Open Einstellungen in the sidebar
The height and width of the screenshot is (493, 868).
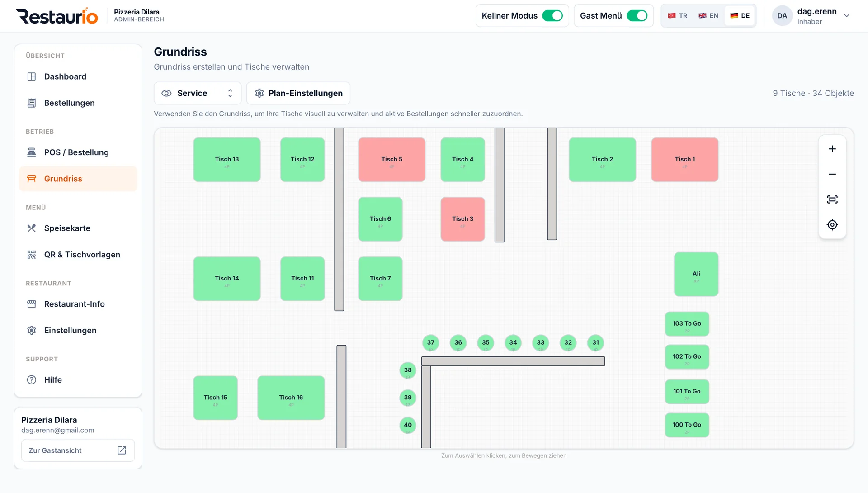pyautogui.click(x=78, y=331)
